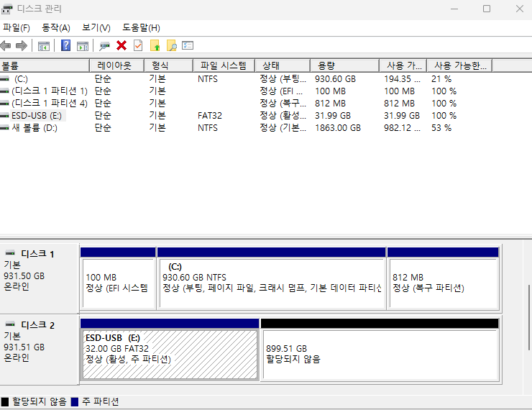Click the drive icon beside ESD-USB (E:) row

pos(5,116)
